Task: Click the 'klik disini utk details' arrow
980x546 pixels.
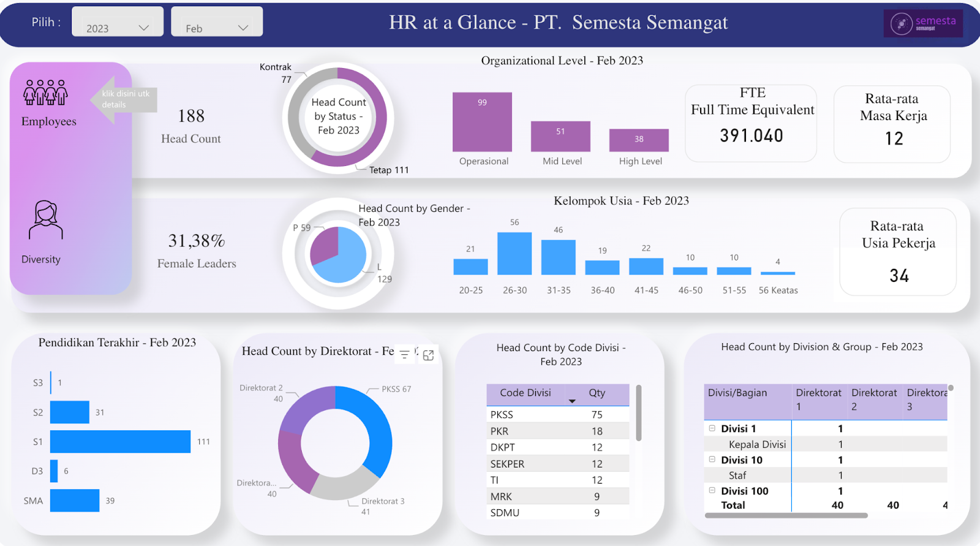Action: point(124,99)
